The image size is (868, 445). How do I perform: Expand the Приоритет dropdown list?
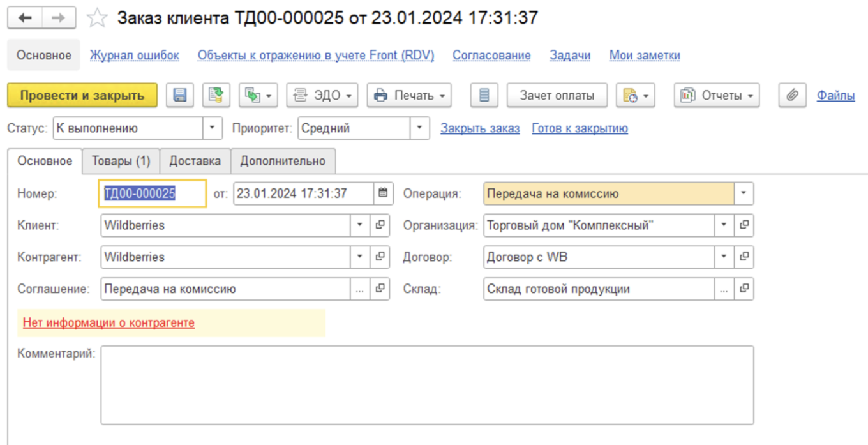[419, 128]
